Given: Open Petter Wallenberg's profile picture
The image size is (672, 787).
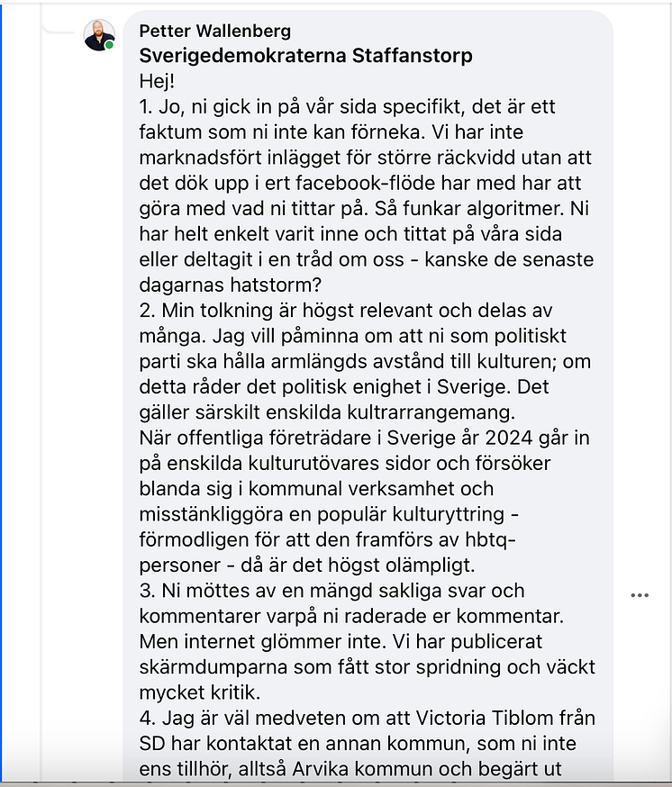Looking at the screenshot, I should coord(99,35).
